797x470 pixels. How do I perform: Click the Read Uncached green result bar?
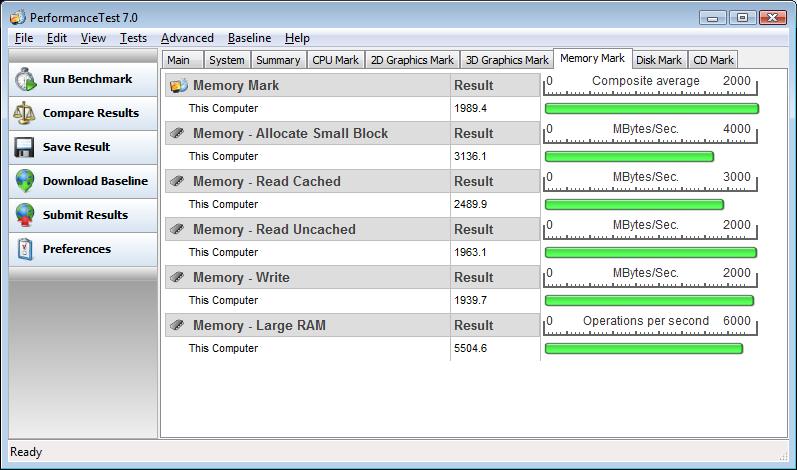651,253
